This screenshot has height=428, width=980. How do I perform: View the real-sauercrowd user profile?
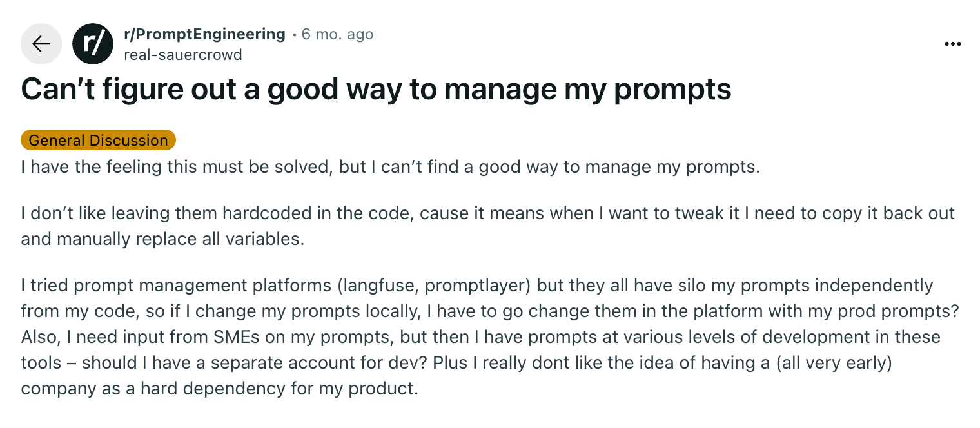click(182, 55)
